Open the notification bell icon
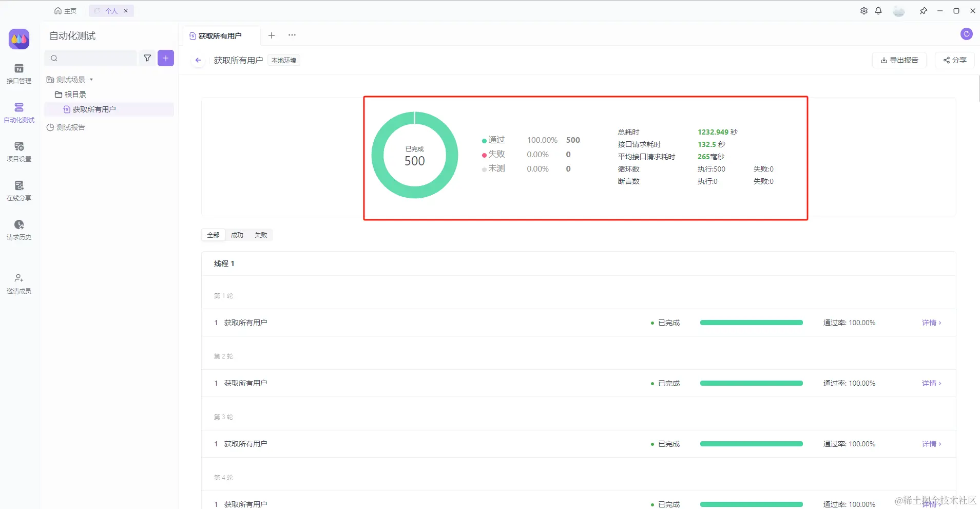The image size is (980, 509). (x=878, y=11)
